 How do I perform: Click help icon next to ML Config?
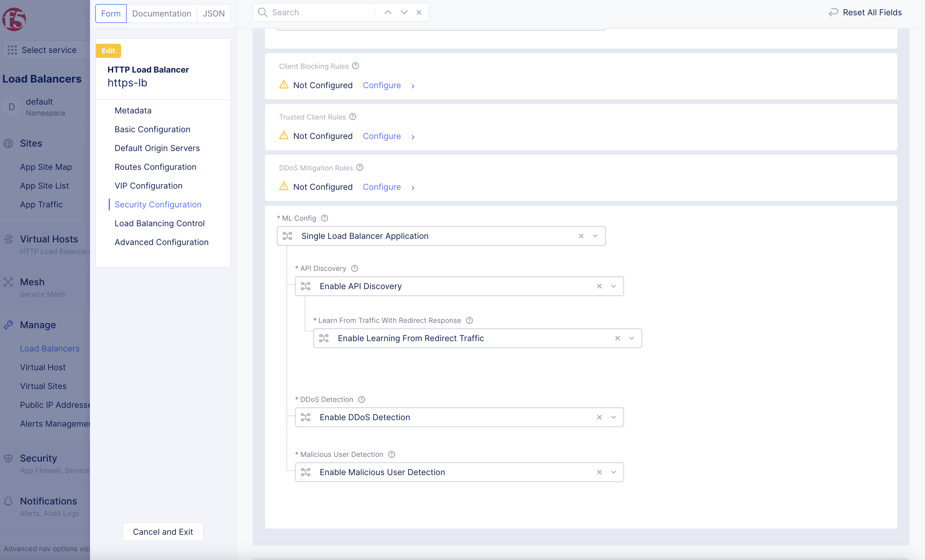[x=324, y=218]
